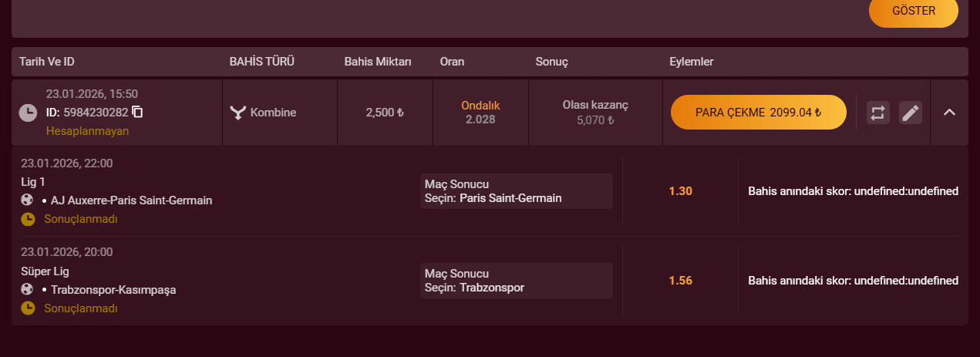Viewport: 980px width, 357px height.
Task: Select the 1.30 odds value
Action: click(x=680, y=191)
